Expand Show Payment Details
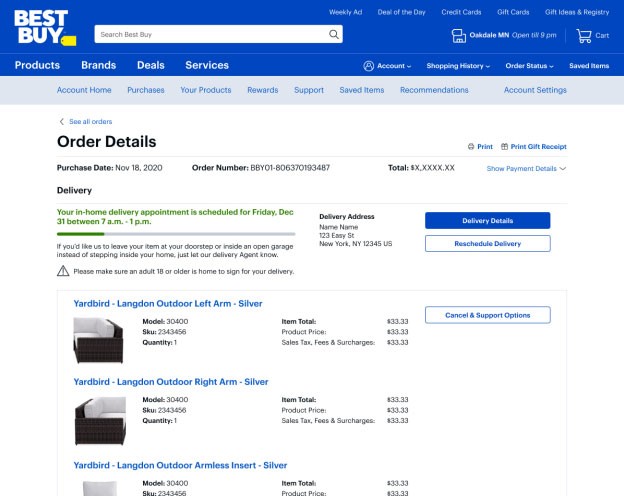 point(526,169)
